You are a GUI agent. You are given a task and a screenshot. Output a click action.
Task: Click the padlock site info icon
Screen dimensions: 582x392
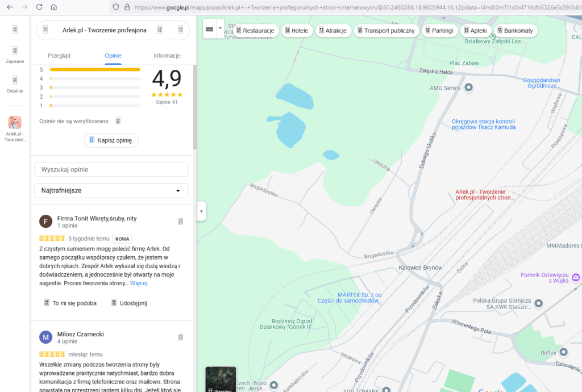point(127,7)
